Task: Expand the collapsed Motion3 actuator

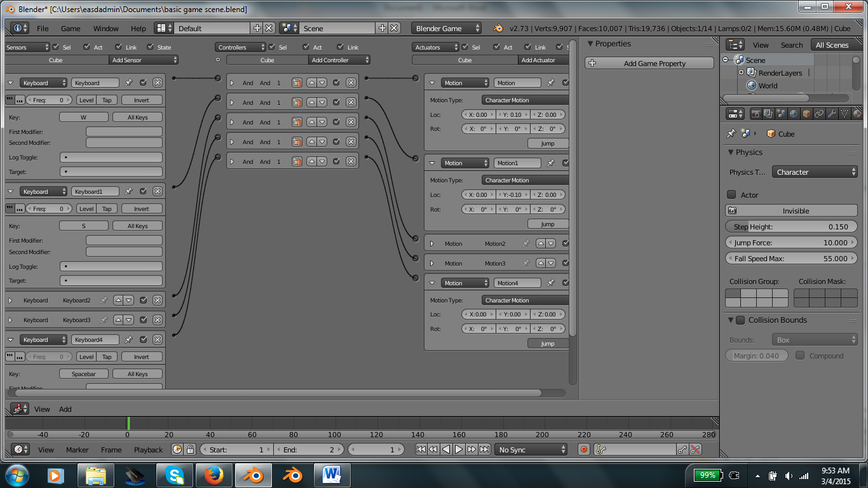Action: tap(432, 263)
